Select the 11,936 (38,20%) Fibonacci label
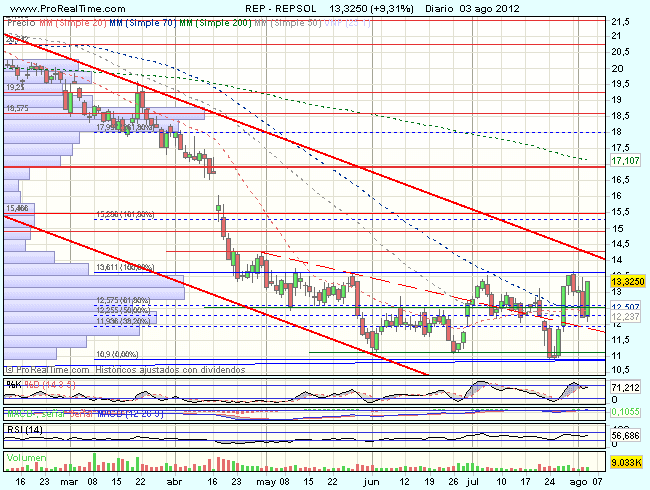The image size is (650, 490). [123, 321]
